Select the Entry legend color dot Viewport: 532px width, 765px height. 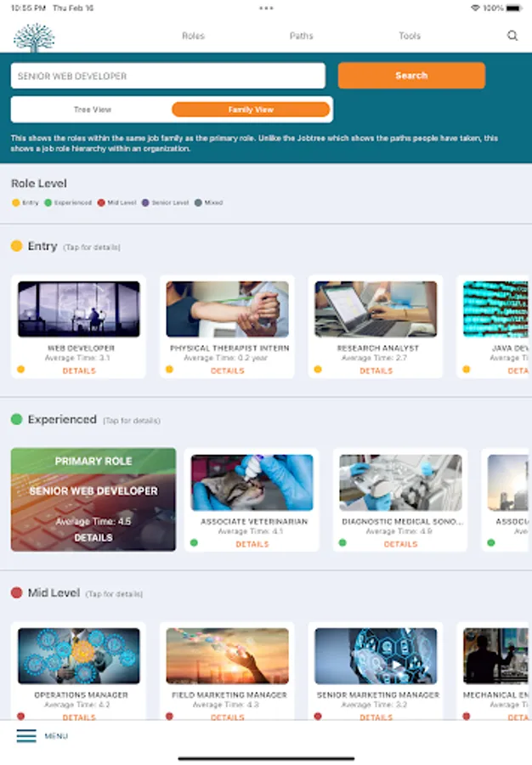(x=15, y=202)
